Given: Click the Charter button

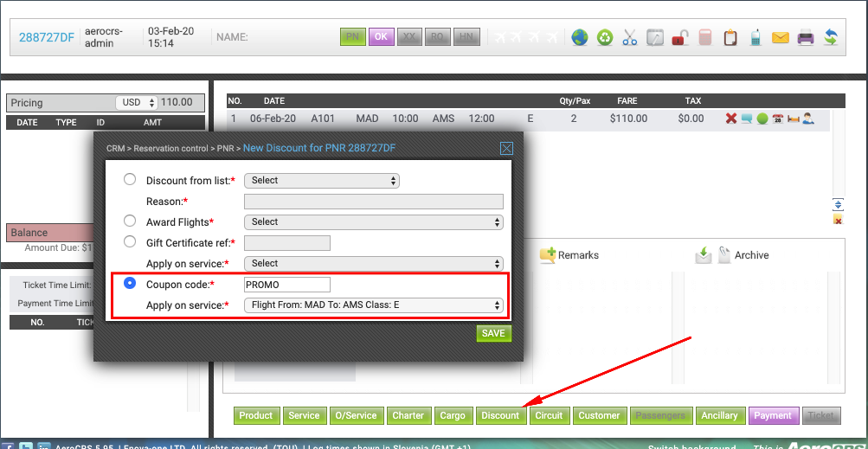Looking at the screenshot, I should click(x=408, y=416).
